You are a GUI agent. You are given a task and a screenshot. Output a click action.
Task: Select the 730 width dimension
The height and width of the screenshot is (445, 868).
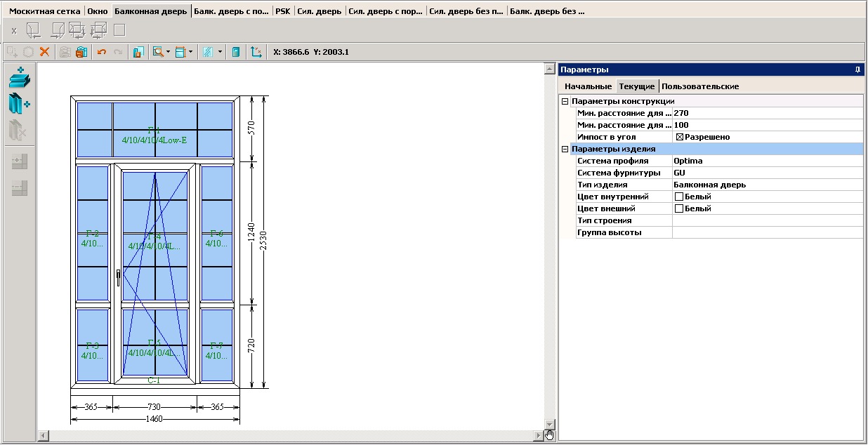tap(154, 406)
